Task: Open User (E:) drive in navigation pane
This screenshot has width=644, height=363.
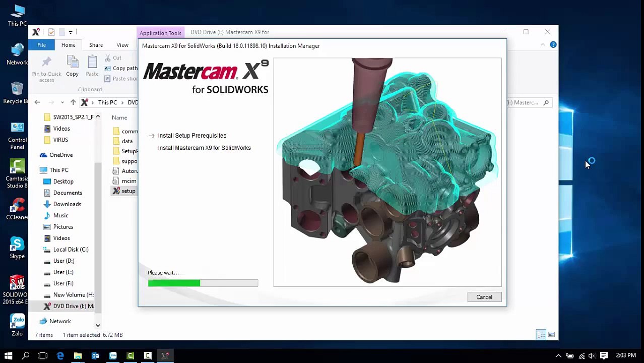Action: pyautogui.click(x=59, y=272)
